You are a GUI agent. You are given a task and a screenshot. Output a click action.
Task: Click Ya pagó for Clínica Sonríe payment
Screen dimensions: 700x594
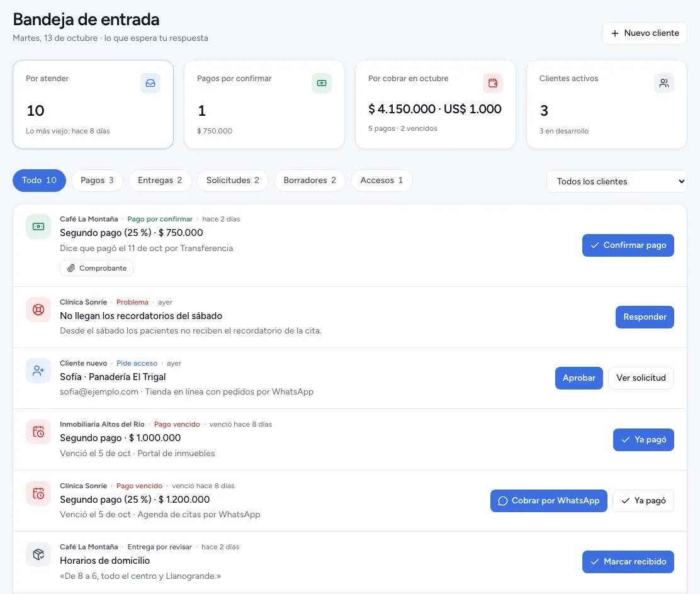click(643, 501)
